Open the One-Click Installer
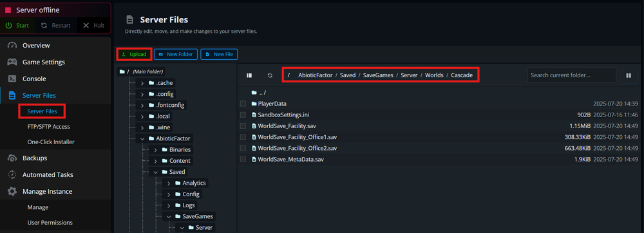The height and width of the screenshot is (233, 644). click(50, 142)
